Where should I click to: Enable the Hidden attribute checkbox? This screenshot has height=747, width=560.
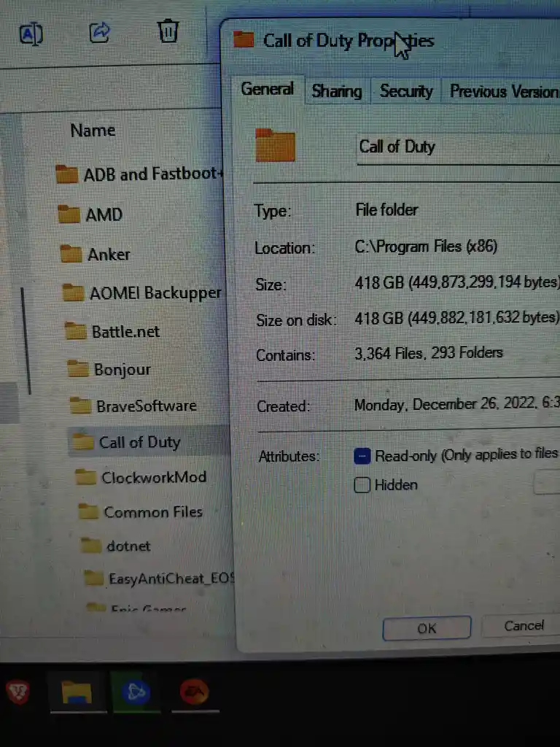click(x=362, y=485)
